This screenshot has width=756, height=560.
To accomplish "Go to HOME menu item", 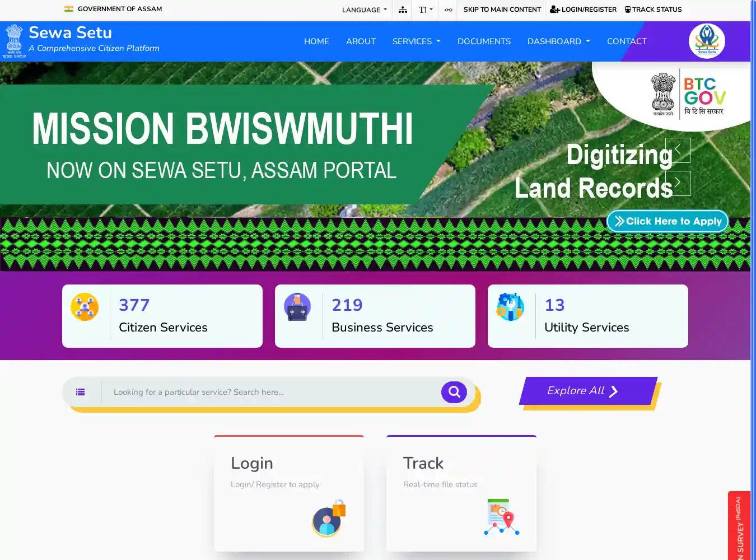I will click(316, 41).
